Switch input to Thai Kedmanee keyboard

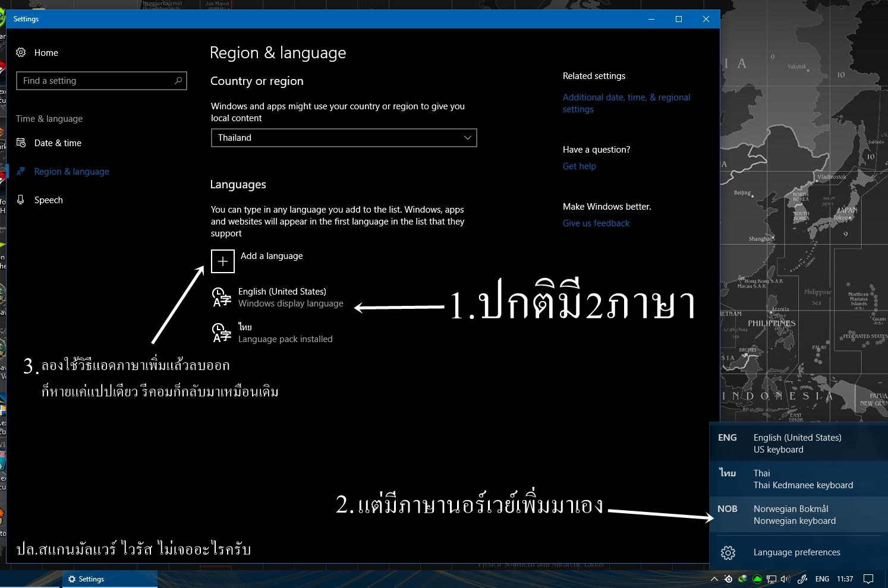pos(799,479)
